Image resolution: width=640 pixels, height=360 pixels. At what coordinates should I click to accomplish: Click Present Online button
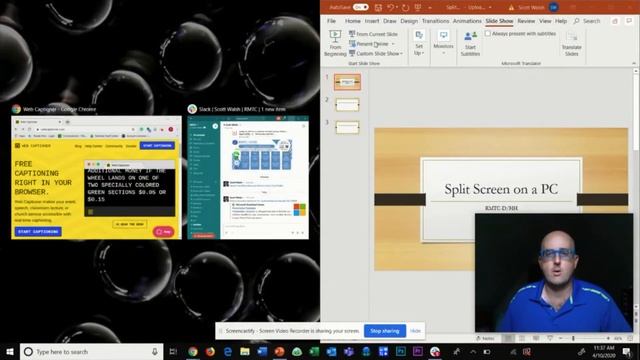tap(369, 44)
